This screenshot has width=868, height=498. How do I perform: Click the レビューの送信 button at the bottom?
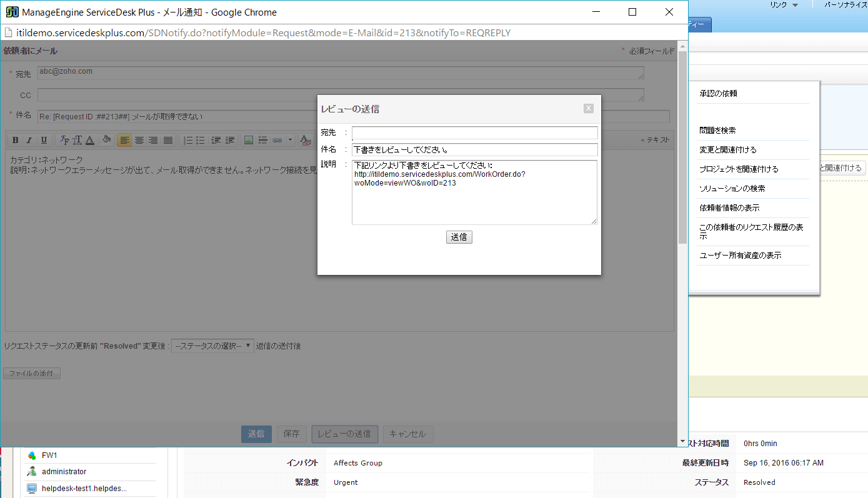click(344, 434)
